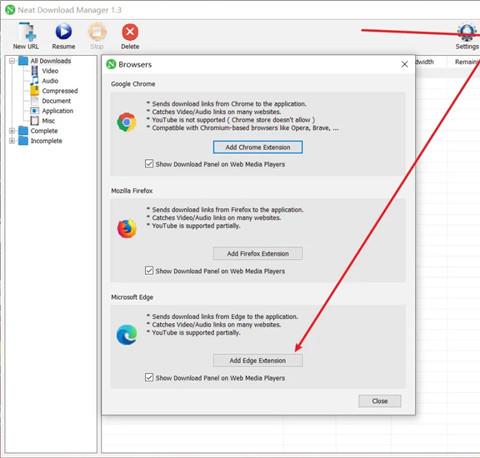480x458 pixels.
Task: Select the Video tree item label
Action: click(x=50, y=71)
